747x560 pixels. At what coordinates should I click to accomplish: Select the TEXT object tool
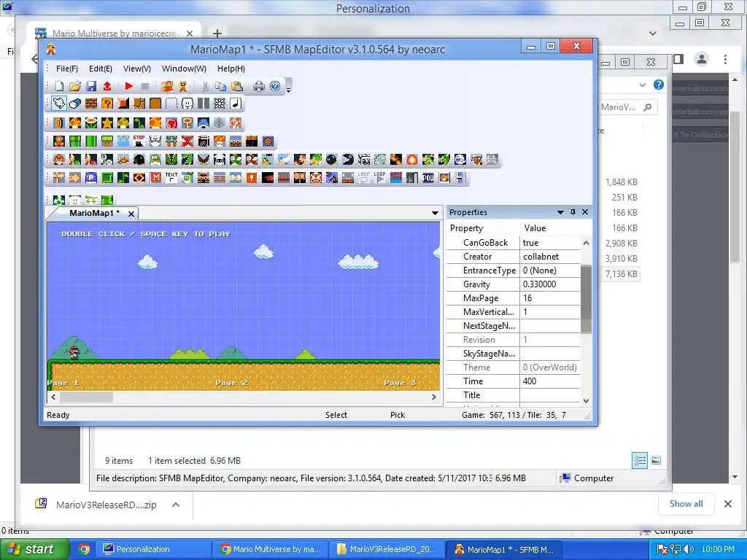point(171,178)
